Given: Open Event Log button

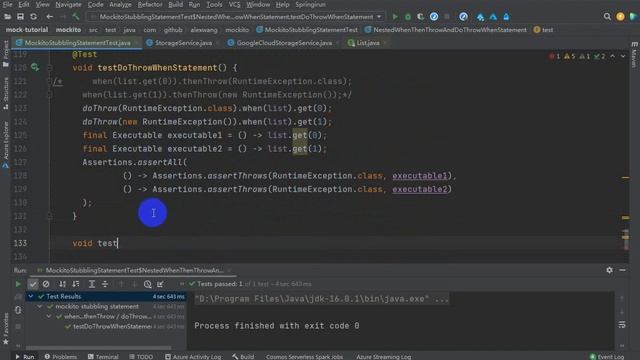Looking at the screenshot, I should (x=607, y=356).
